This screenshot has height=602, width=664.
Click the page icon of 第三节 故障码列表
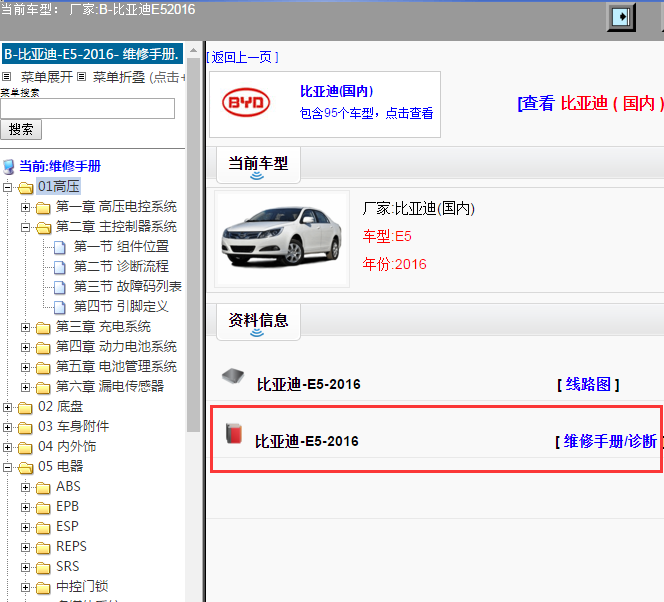tap(59, 287)
